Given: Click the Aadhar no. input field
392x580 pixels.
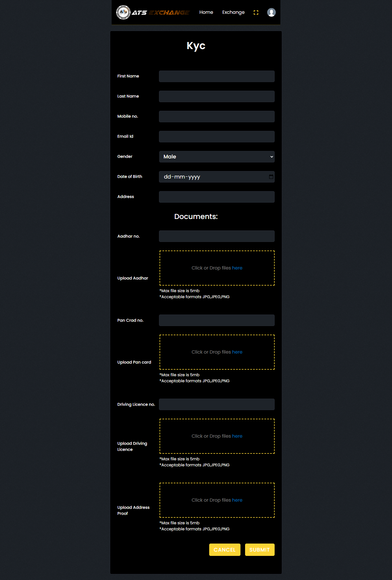Looking at the screenshot, I should [217, 236].
